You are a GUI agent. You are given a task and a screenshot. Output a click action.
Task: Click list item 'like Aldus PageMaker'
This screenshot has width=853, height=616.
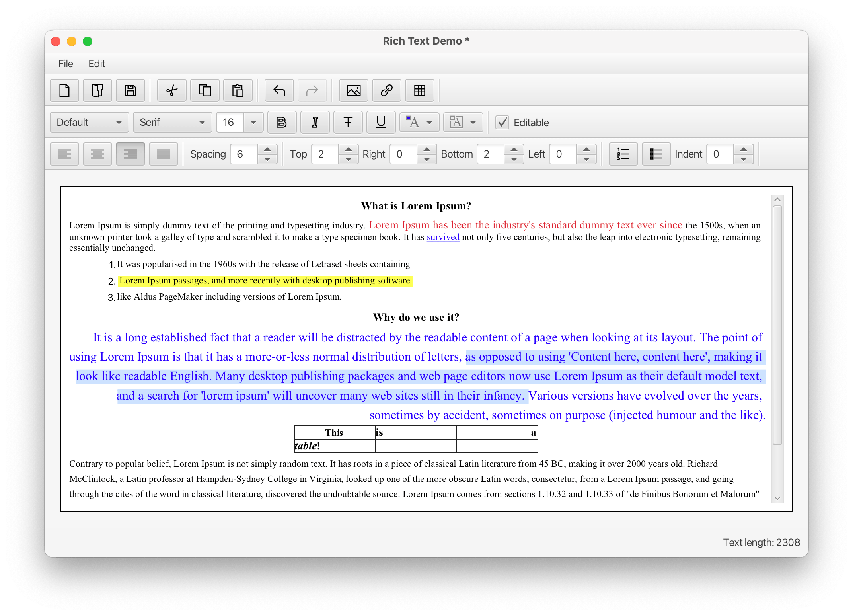point(229,296)
